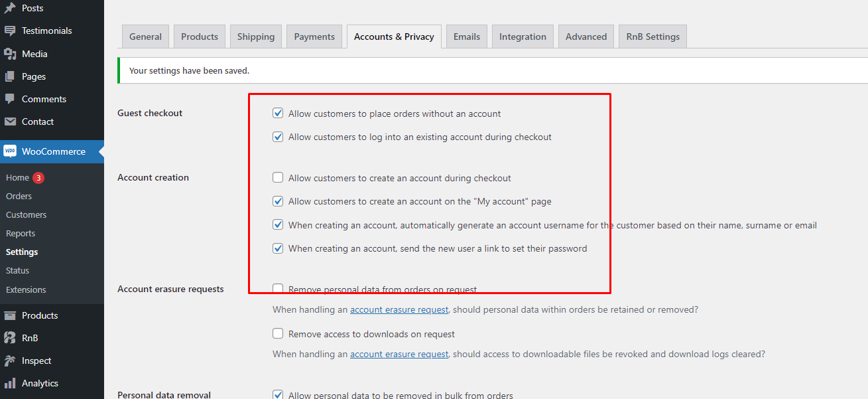This screenshot has width=868, height=399.
Task: Click the Pages icon in sidebar
Action: click(10, 76)
